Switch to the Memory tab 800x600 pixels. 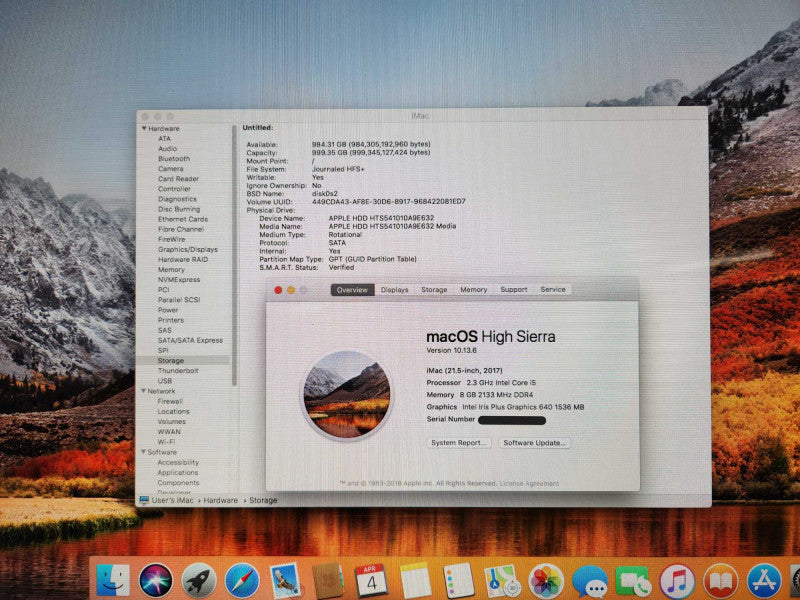[473, 290]
